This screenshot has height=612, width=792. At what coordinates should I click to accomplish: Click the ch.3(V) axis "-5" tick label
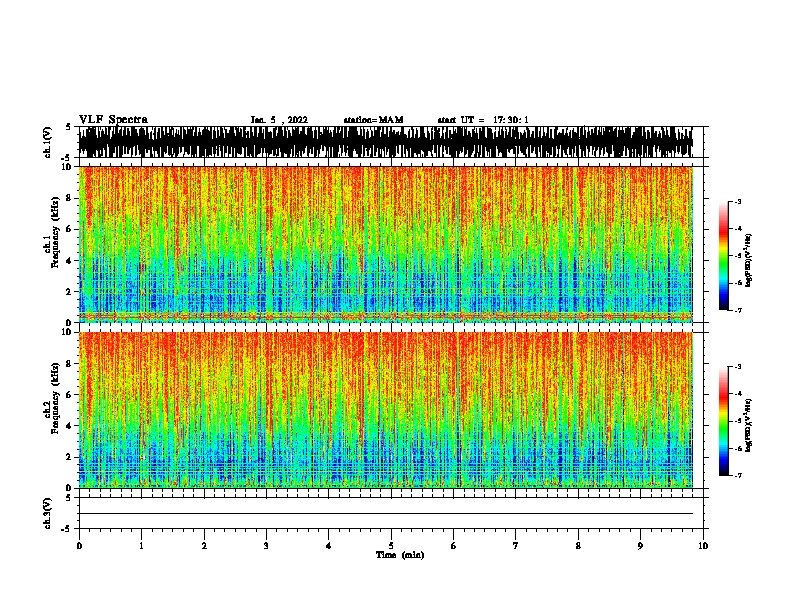click(67, 529)
